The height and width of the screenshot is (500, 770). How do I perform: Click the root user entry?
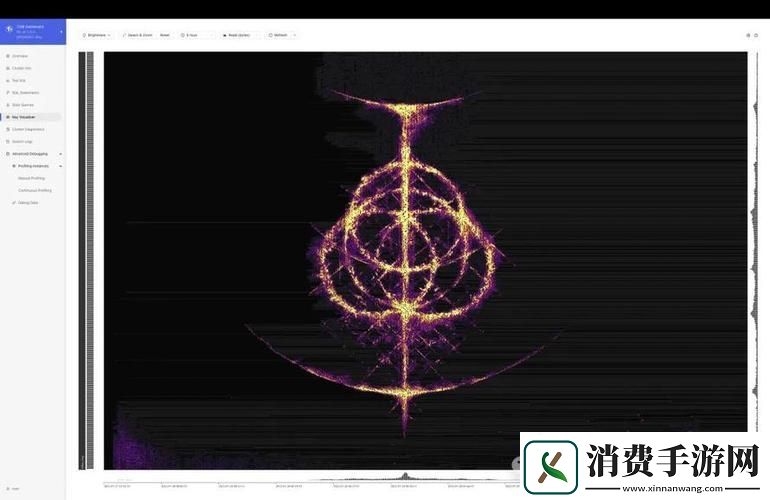tap(13, 489)
